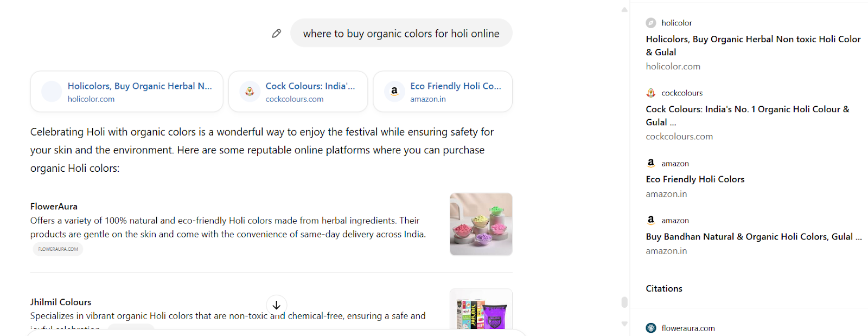Click the floweraura.com citation favicon
Image resolution: width=868 pixels, height=336 pixels.
[x=651, y=328]
